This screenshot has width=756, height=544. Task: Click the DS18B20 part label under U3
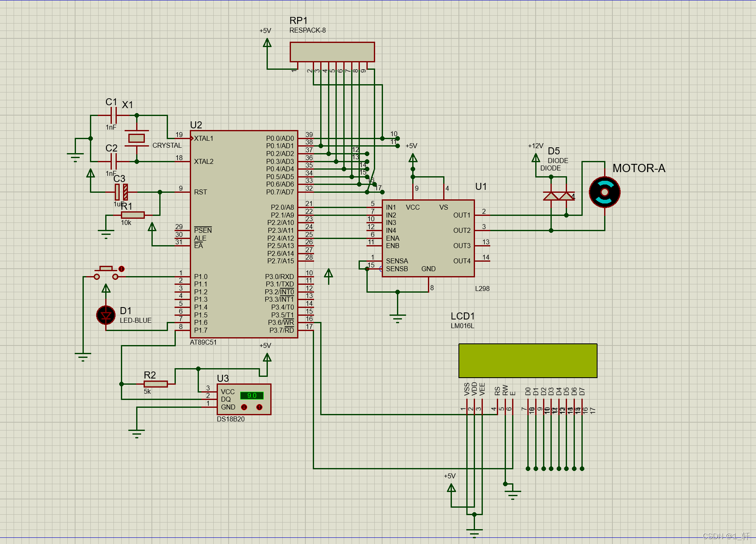(231, 419)
